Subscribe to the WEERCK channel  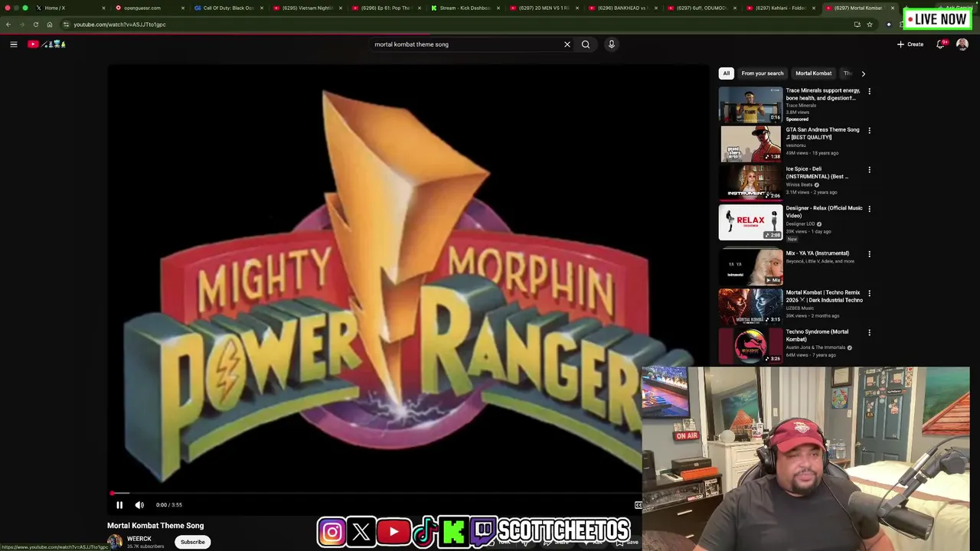[x=193, y=542]
